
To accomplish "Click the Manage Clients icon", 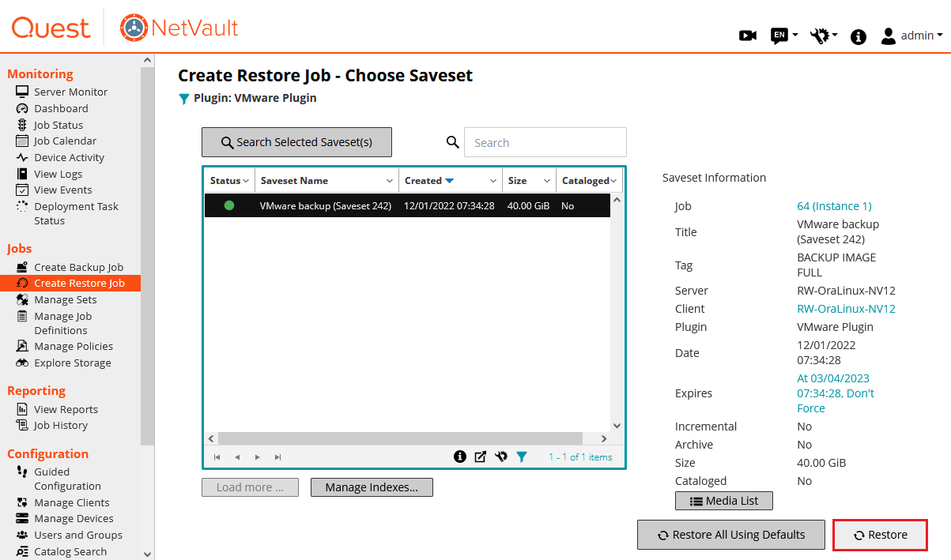I will click(22, 502).
